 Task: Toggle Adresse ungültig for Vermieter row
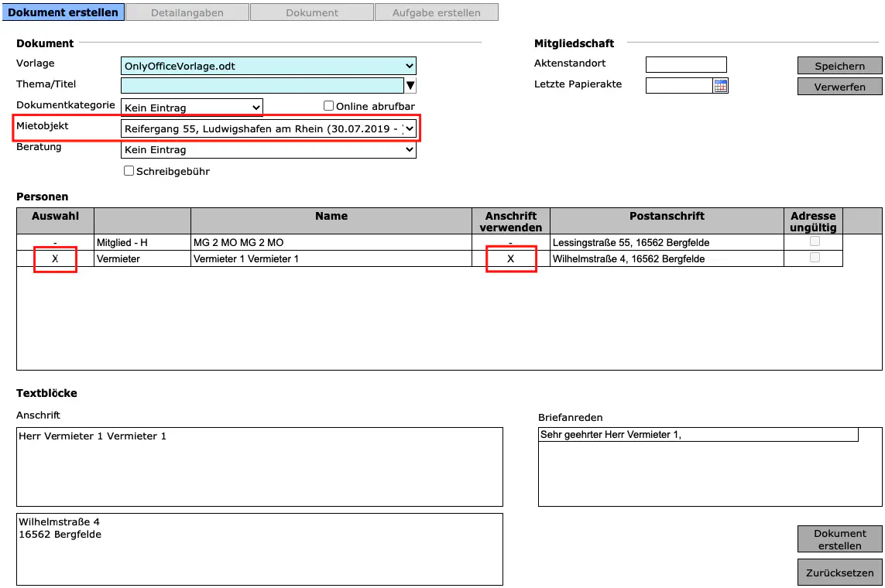pyautogui.click(x=814, y=258)
